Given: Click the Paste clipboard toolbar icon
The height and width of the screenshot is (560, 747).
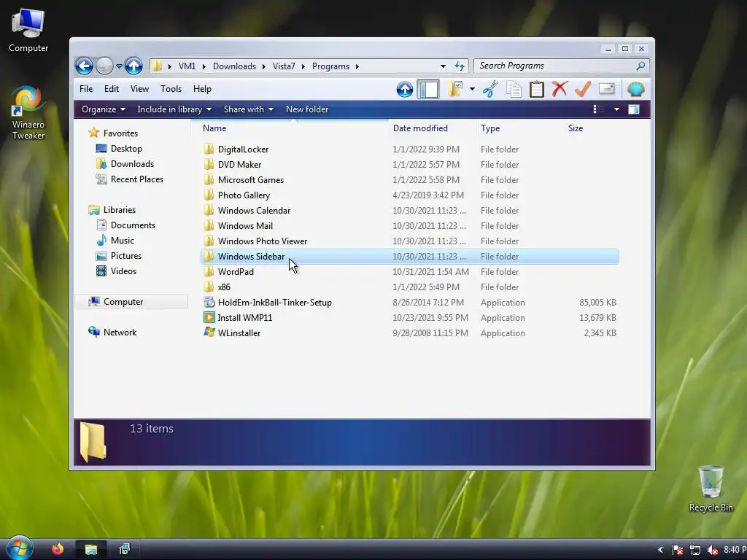Looking at the screenshot, I should click(536, 89).
